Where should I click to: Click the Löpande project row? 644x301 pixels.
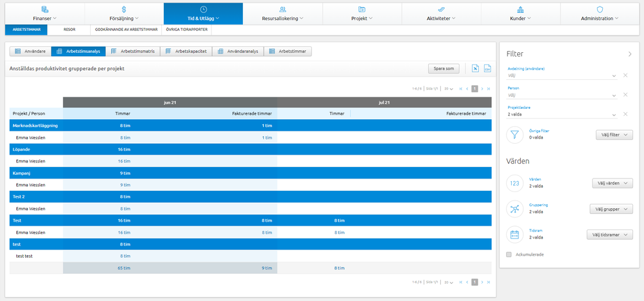[x=250, y=150]
